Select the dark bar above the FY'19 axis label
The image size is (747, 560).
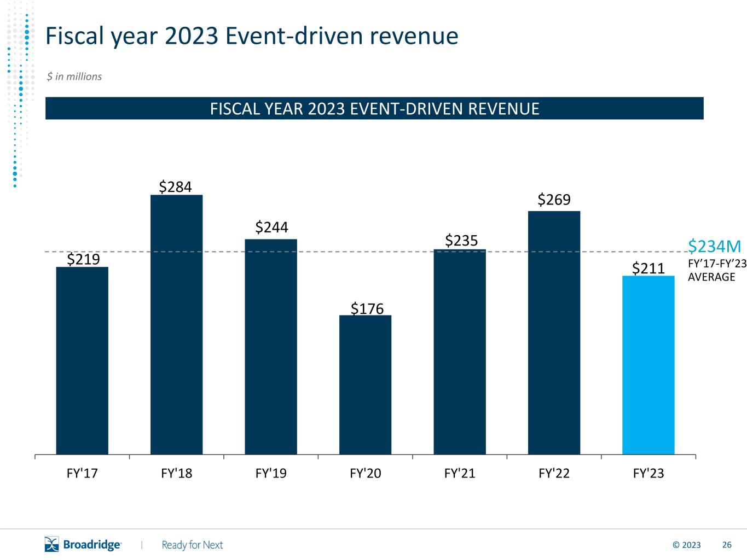(x=271, y=347)
